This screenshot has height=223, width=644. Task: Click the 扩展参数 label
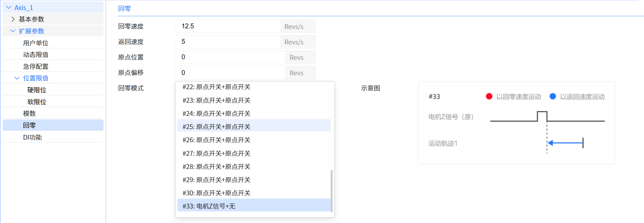(x=31, y=31)
